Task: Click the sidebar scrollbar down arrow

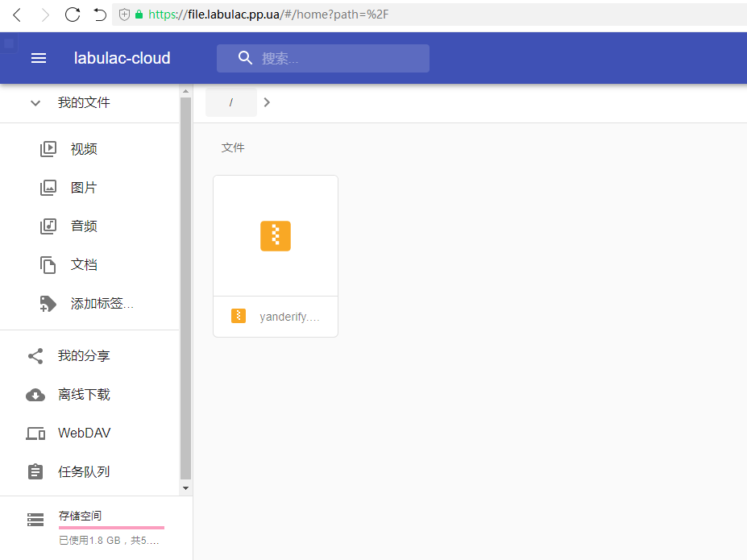Action: 186,487
